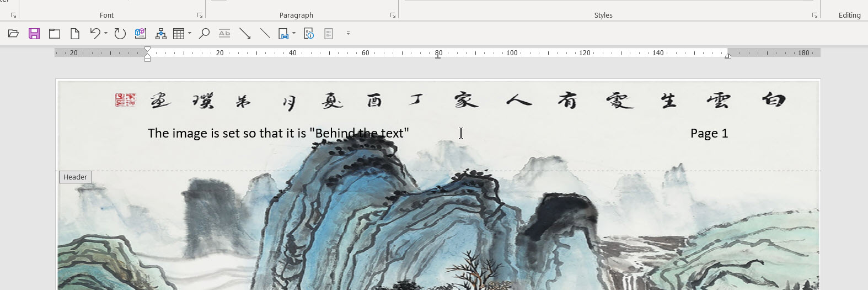Open Customize Quick Access Toolbar dropdown
Viewport: 868px width, 290px height.
point(348,34)
